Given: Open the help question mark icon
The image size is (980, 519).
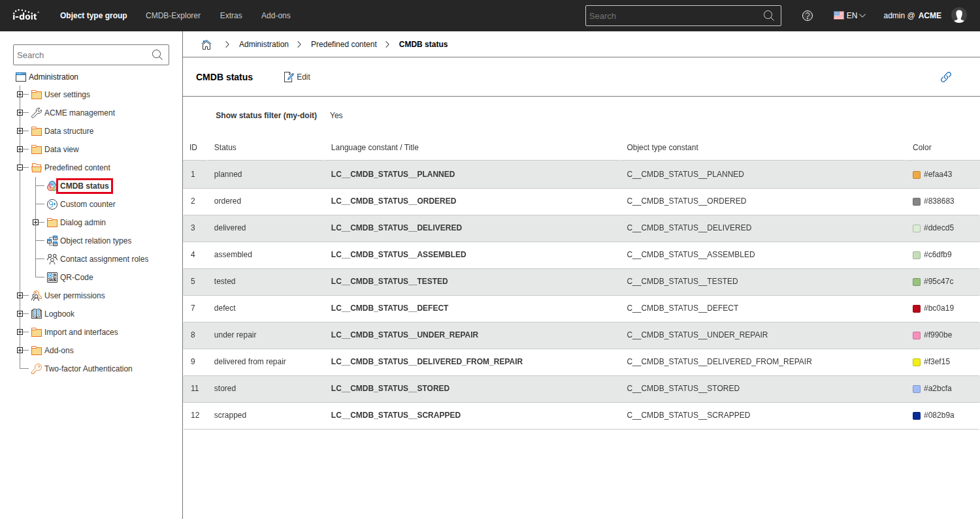Looking at the screenshot, I should pos(808,16).
